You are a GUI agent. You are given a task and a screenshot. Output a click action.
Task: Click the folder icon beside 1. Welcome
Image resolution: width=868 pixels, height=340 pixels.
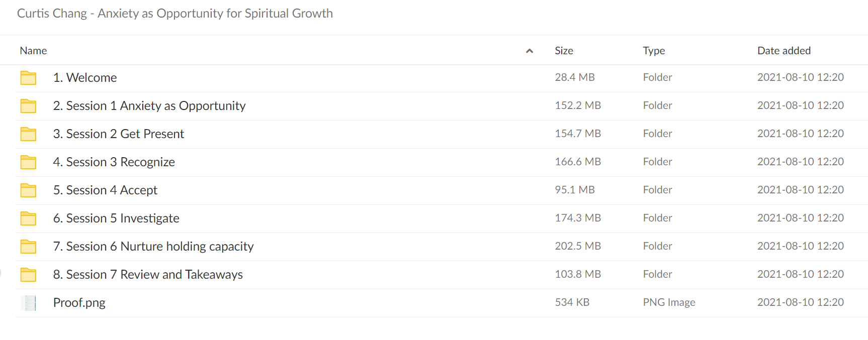28,78
